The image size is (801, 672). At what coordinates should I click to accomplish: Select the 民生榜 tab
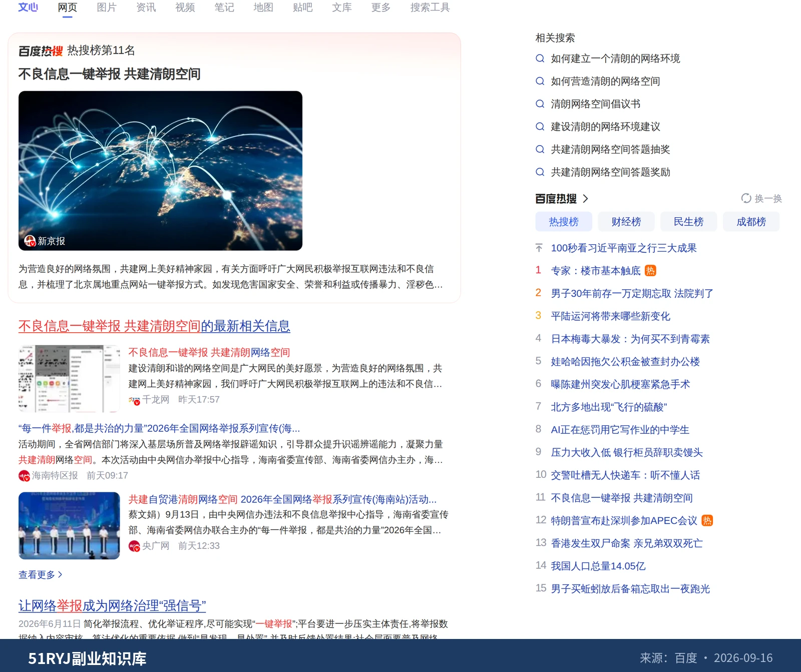coord(688,222)
